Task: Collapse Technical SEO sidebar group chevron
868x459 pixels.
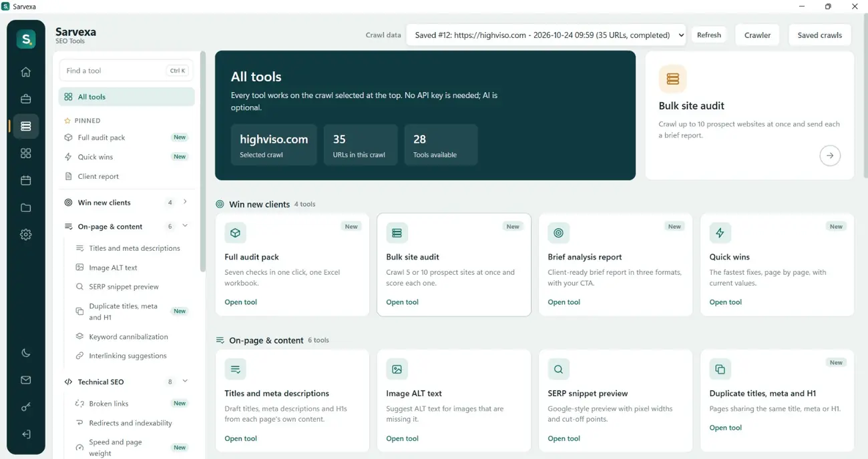Action: 185,382
